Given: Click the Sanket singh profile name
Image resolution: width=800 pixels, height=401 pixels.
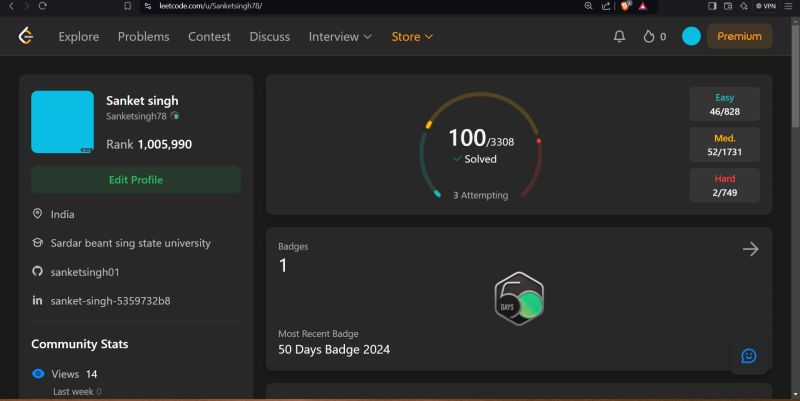Looking at the screenshot, I should point(142,101).
